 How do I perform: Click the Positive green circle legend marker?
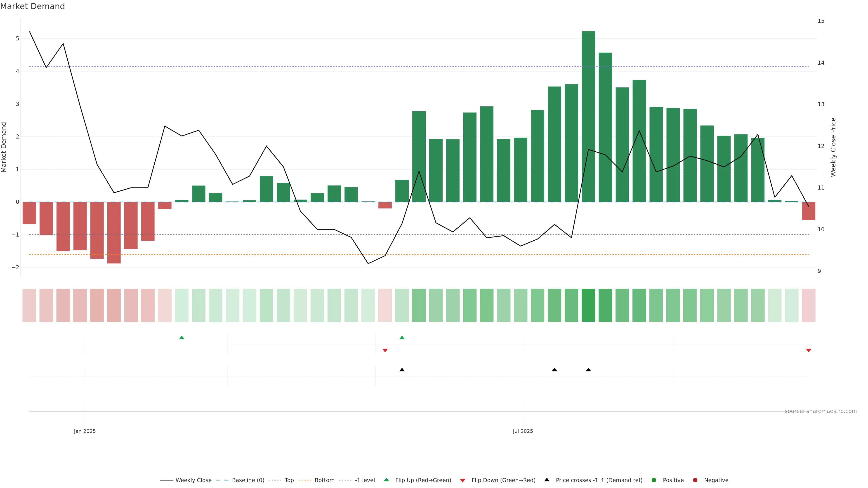pos(654,480)
